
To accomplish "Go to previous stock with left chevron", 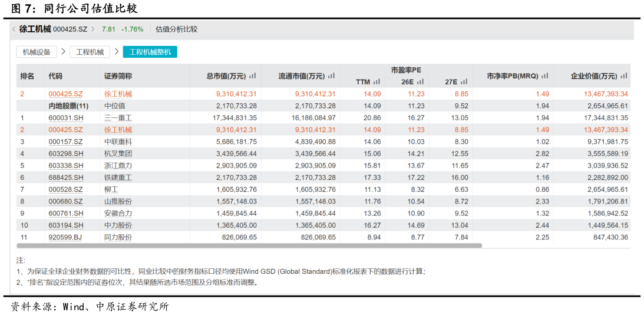I will 14,29.
